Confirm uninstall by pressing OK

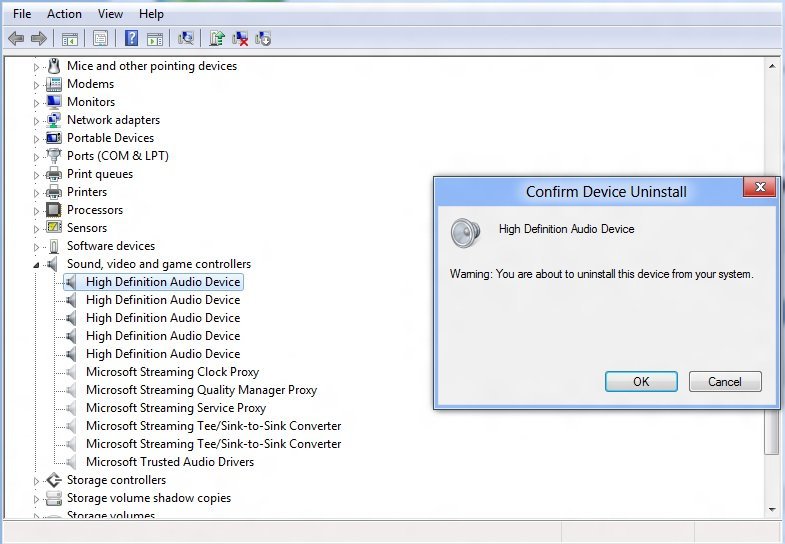pos(641,381)
